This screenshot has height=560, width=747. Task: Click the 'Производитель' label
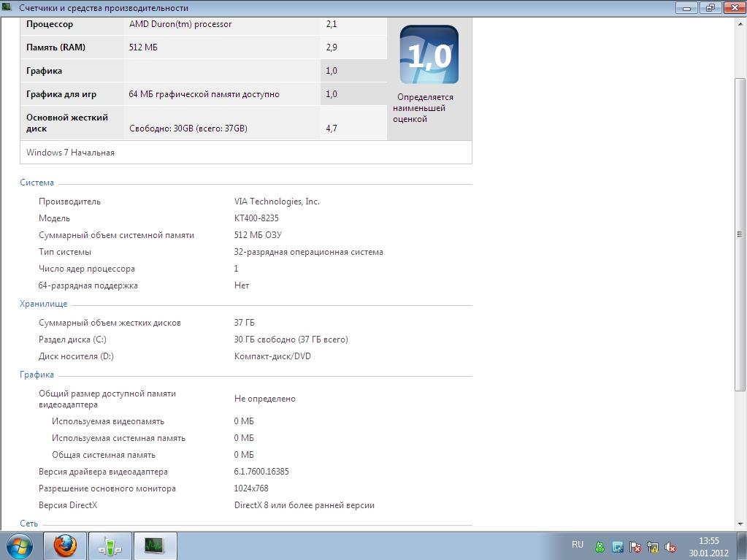(x=69, y=202)
